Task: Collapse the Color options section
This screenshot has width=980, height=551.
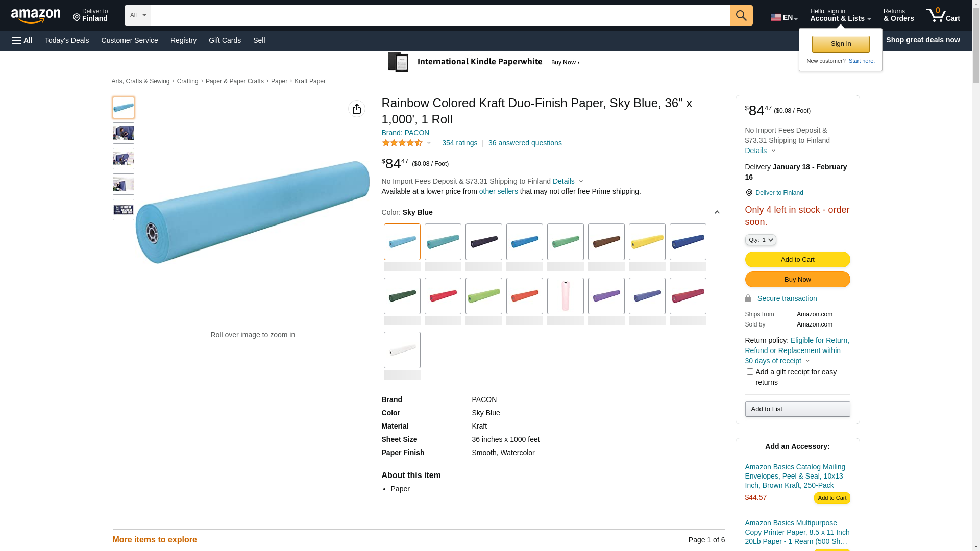Action: (x=717, y=212)
